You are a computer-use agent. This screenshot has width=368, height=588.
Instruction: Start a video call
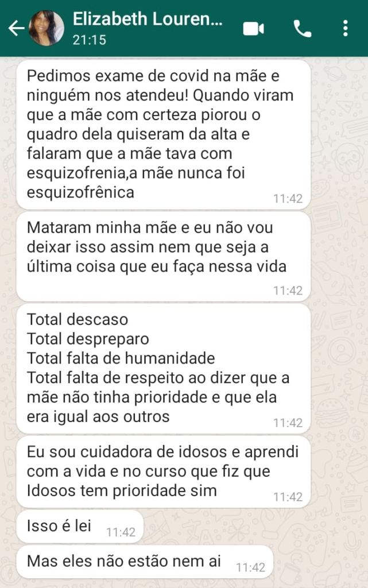253,28
